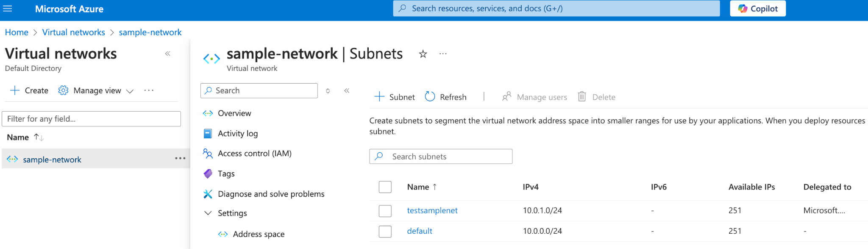Open Diagnose and solve problems

pyautogui.click(x=271, y=194)
